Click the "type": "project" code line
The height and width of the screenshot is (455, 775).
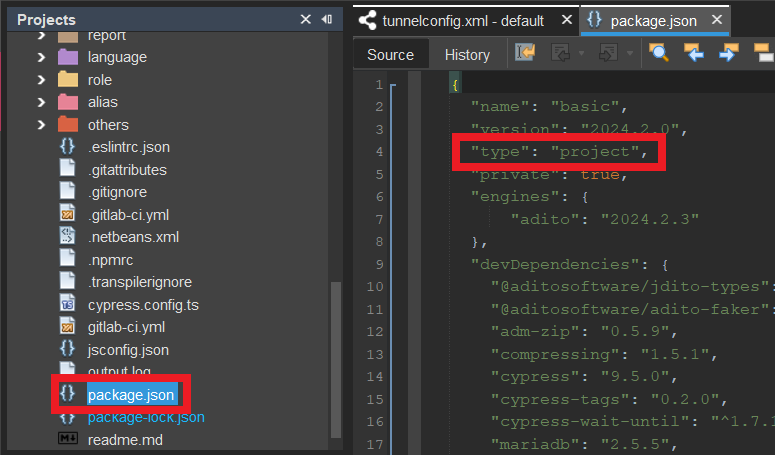click(559, 152)
